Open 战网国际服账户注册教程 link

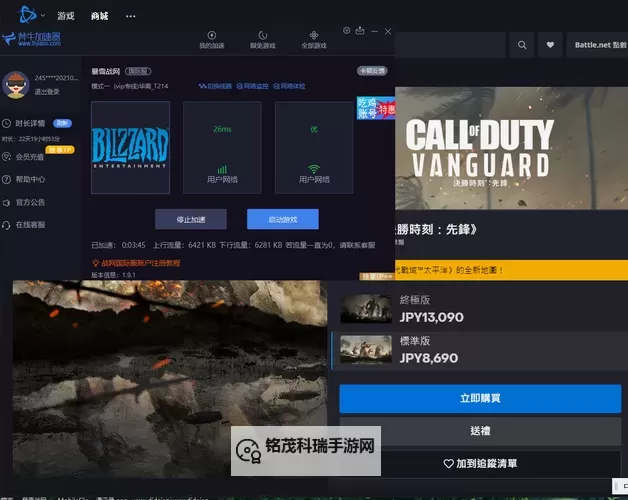click(x=139, y=262)
